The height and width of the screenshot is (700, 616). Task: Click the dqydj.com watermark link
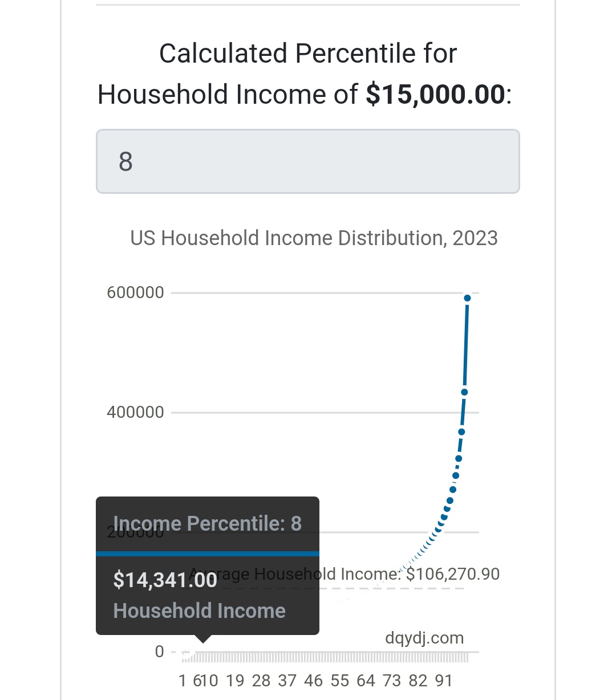[x=424, y=638]
